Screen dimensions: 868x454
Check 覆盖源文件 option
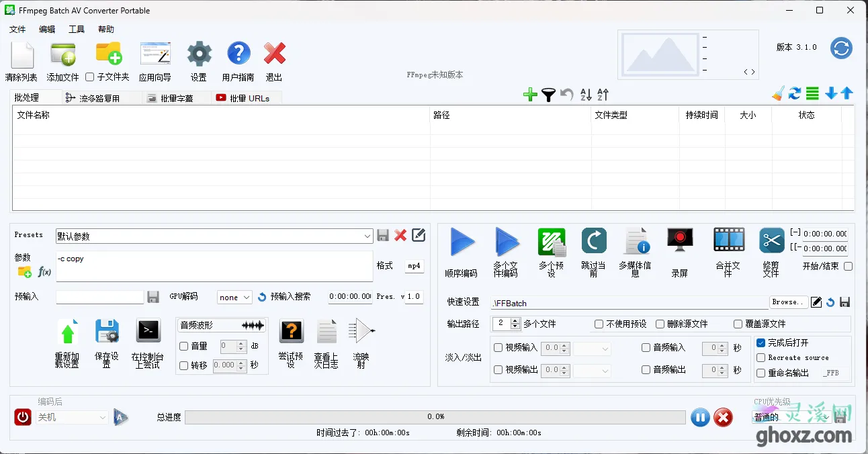(x=738, y=324)
